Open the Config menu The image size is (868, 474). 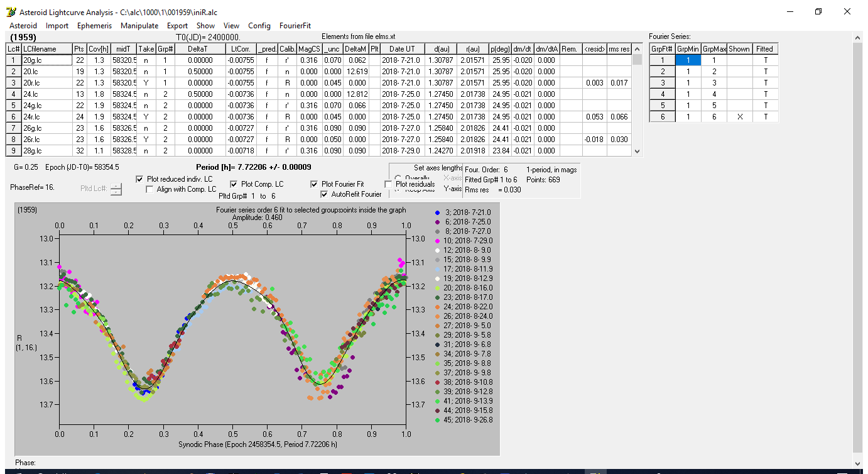pyautogui.click(x=259, y=26)
